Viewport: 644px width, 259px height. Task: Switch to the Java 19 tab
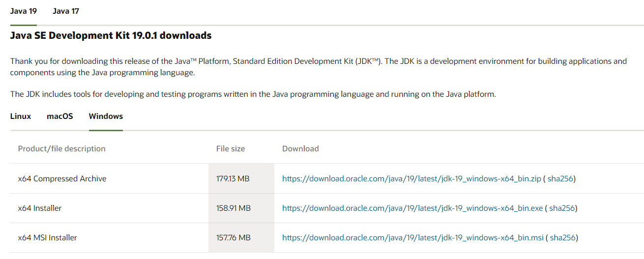23,11
